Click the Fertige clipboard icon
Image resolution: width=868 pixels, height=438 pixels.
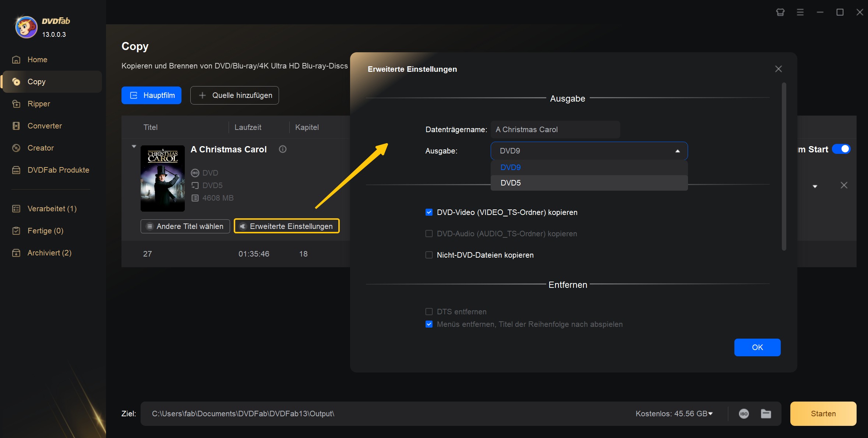pos(16,231)
